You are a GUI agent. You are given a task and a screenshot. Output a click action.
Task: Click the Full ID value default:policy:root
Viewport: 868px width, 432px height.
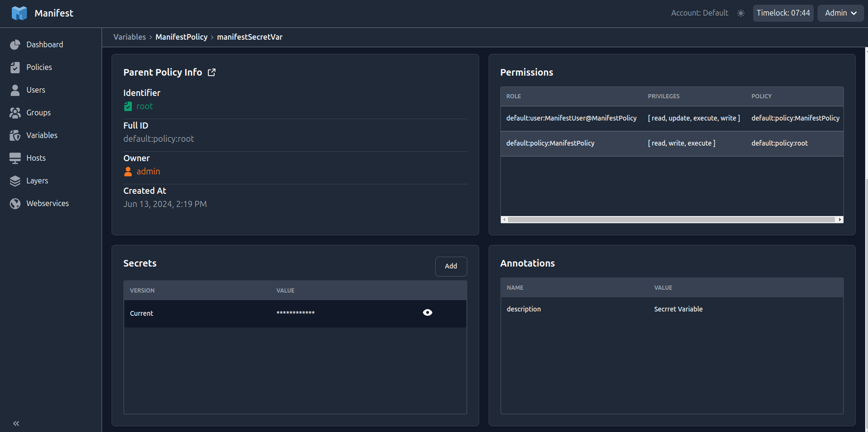point(159,139)
